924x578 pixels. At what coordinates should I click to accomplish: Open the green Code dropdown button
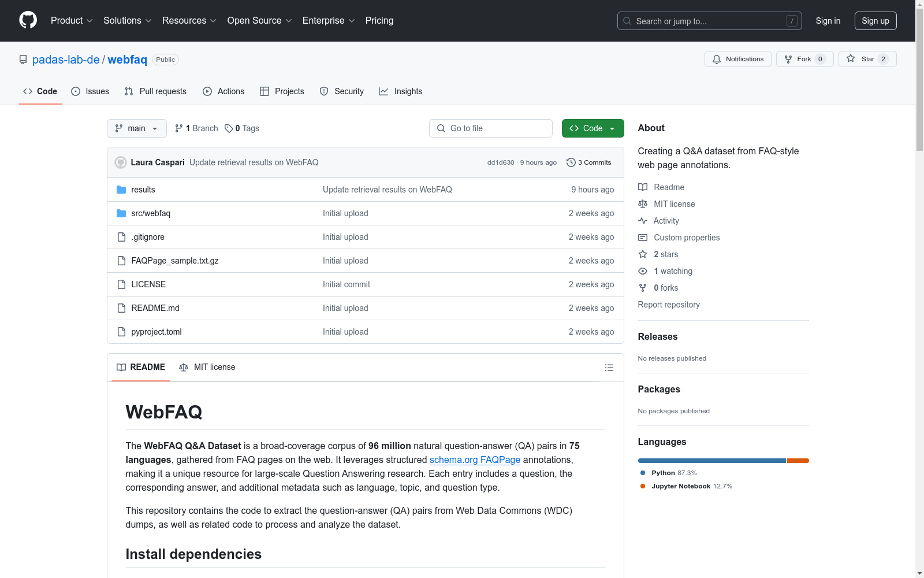coord(593,128)
